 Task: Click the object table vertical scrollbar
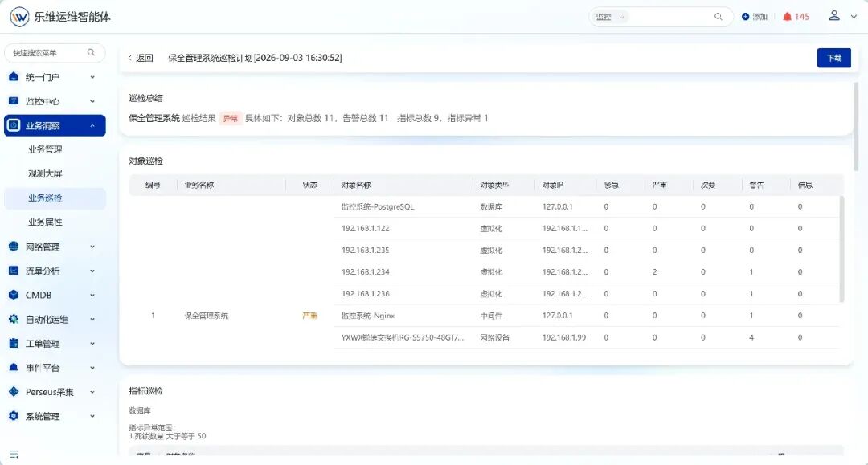tap(842, 249)
